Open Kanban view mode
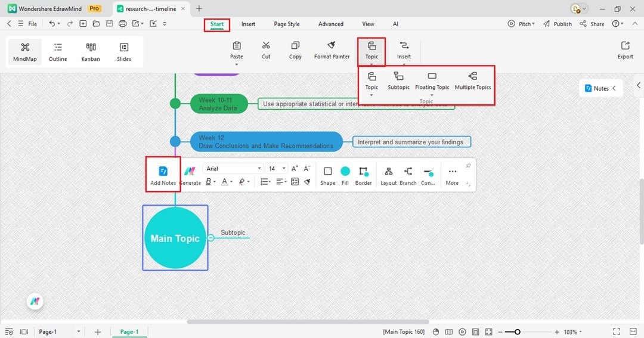This screenshot has height=338, width=644. click(91, 52)
